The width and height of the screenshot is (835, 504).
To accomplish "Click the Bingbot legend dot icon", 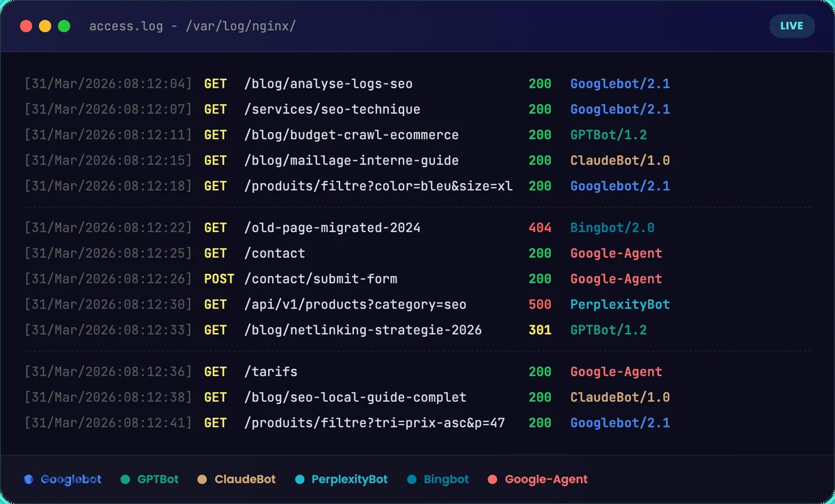I will pyautogui.click(x=413, y=479).
